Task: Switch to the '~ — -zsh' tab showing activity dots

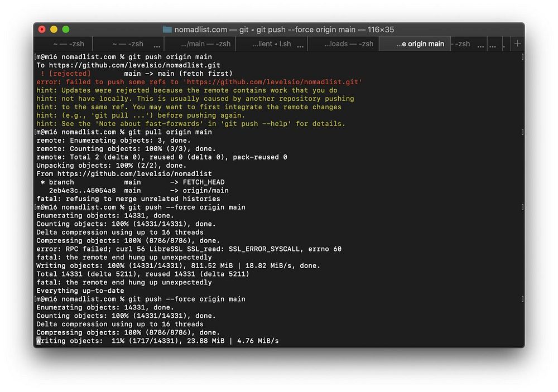Action: click(127, 43)
